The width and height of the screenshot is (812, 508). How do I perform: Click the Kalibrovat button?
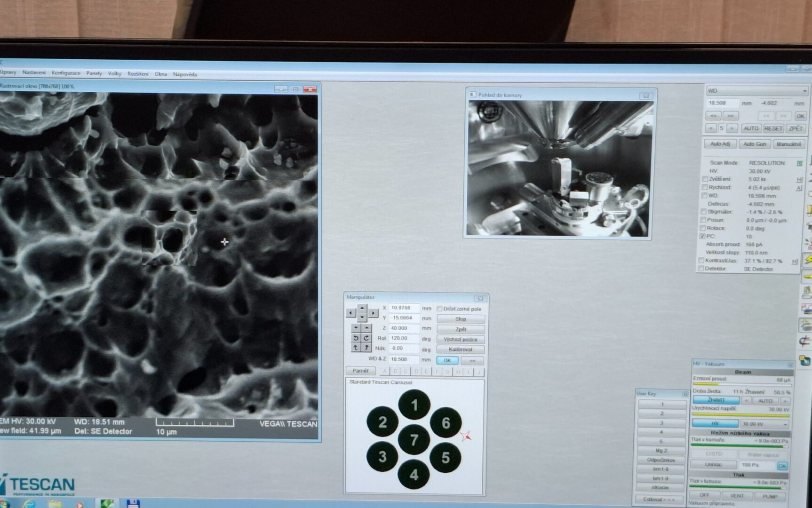460,349
